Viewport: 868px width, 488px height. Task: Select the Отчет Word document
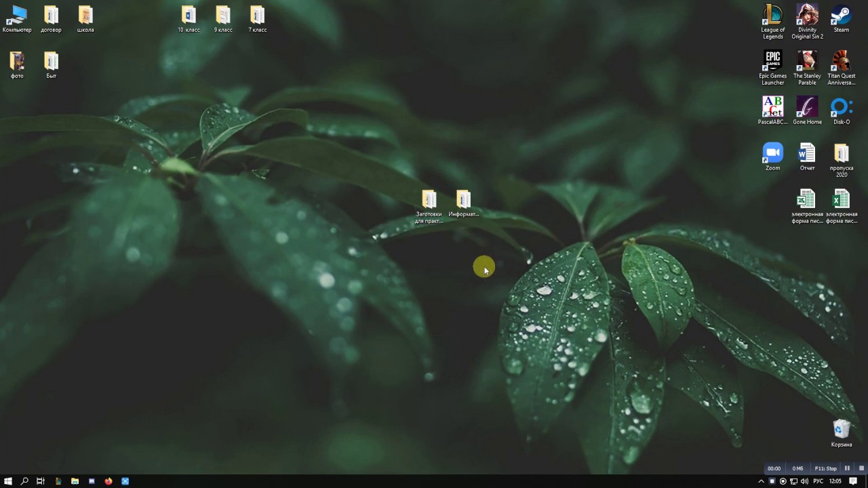pyautogui.click(x=807, y=157)
